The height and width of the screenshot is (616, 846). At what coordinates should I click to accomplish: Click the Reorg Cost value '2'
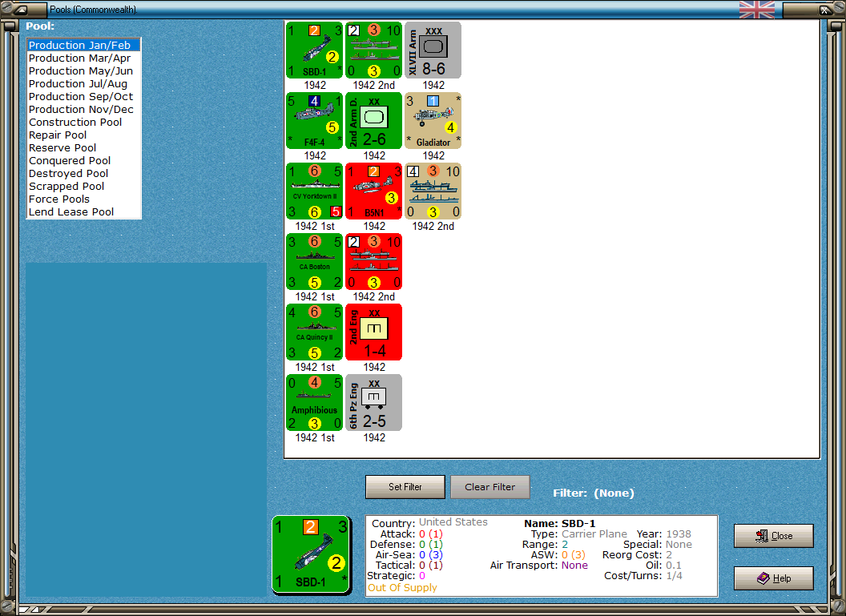coord(669,555)
